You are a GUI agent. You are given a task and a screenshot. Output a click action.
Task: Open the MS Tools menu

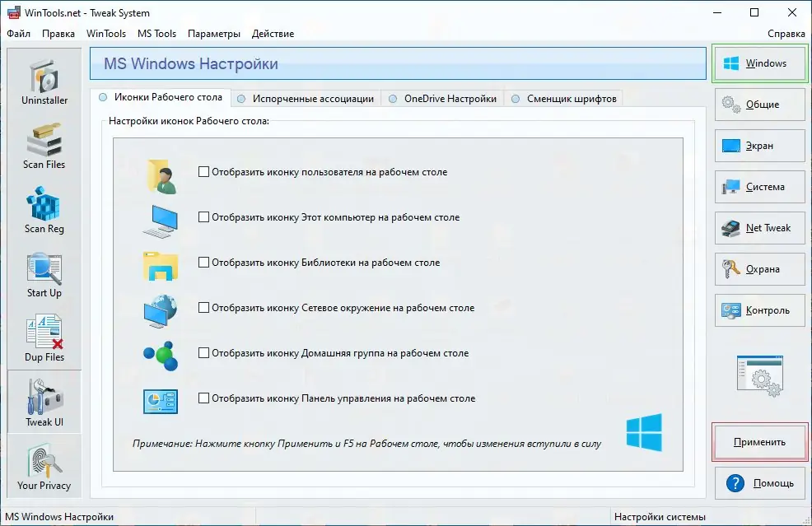(157, 34)
